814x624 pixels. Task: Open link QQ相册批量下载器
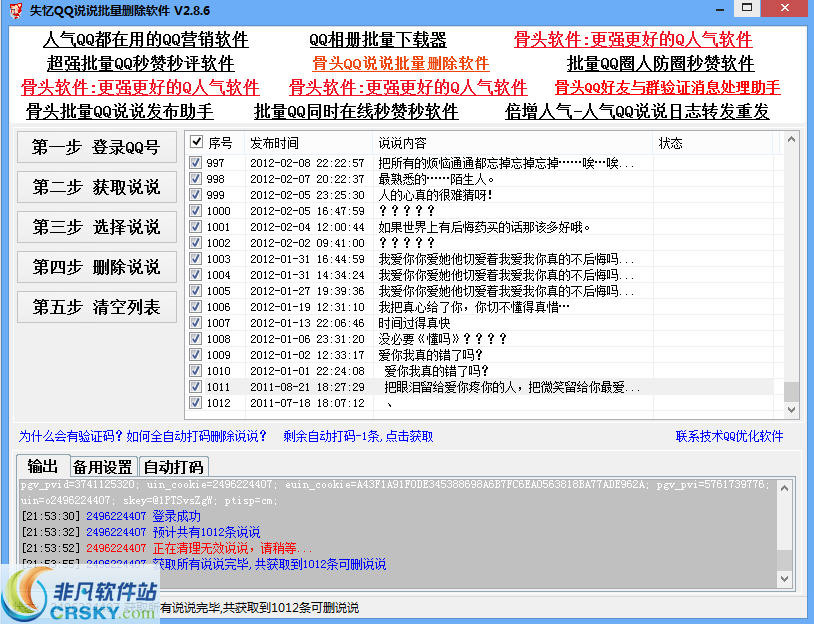click(x=378, y=40)
